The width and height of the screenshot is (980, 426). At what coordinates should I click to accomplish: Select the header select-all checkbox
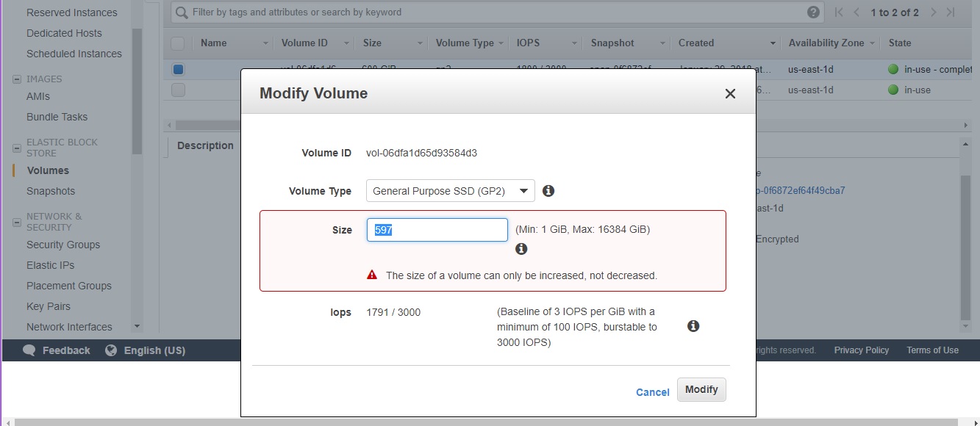pyautogui.click(x=177, y=43)
